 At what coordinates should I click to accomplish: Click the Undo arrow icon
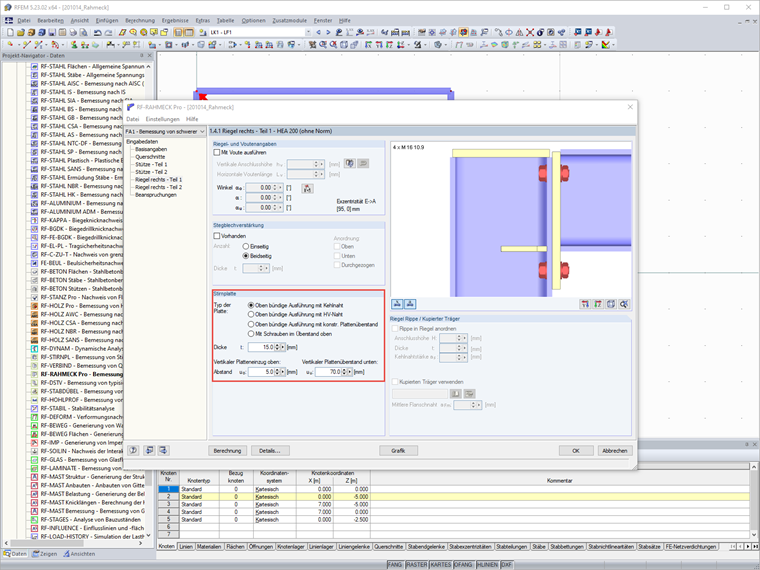click(97, 32)
